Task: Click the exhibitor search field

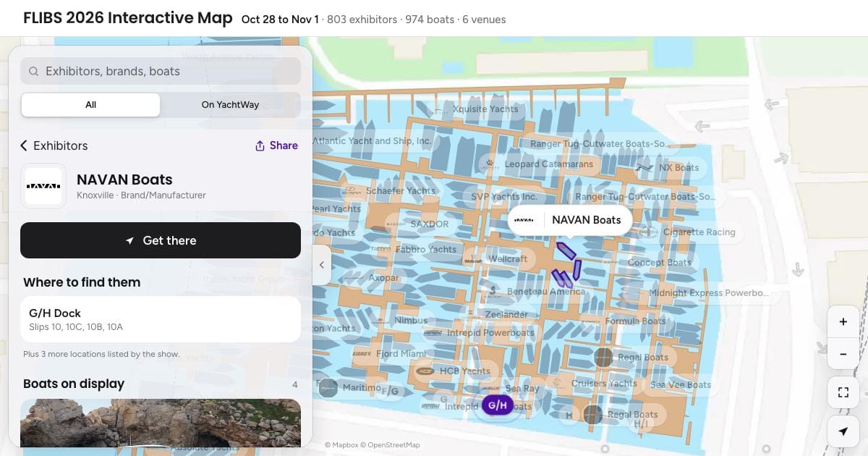Action: point(161,71)
